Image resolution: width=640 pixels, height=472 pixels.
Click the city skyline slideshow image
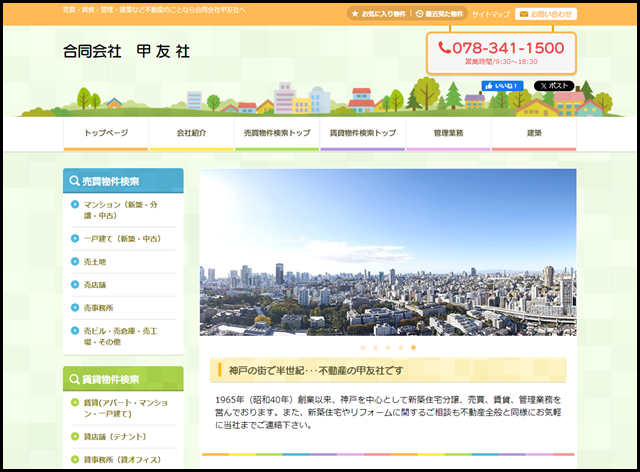coord(388,252)
